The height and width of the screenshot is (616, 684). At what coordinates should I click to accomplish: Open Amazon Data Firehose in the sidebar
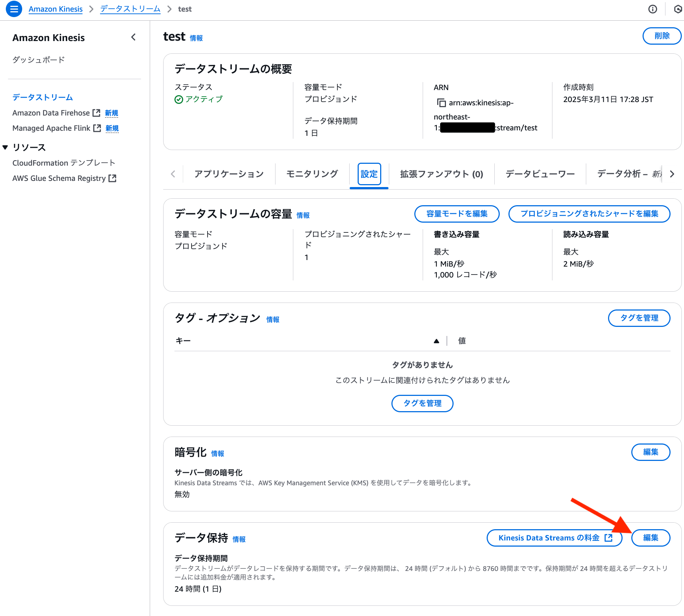click(x=51, y=113)
